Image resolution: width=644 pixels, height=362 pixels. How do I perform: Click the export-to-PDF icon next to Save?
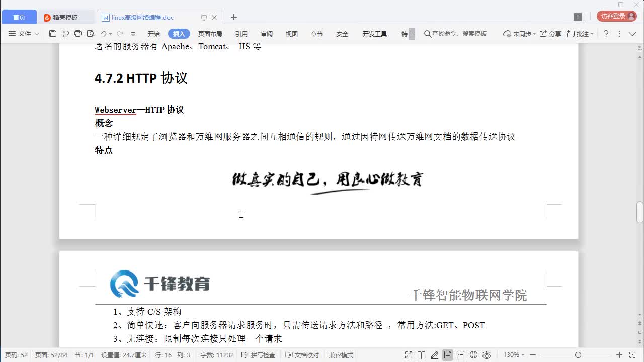(65, 34)
